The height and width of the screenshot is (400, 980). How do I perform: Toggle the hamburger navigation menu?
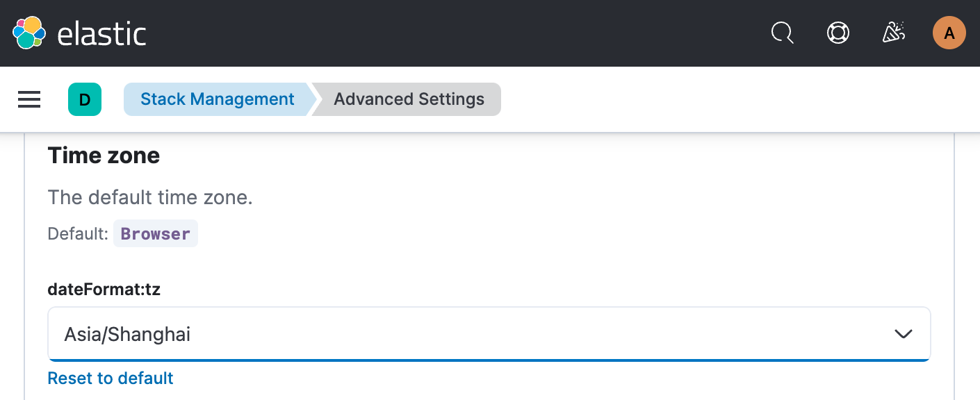[29, 99]
